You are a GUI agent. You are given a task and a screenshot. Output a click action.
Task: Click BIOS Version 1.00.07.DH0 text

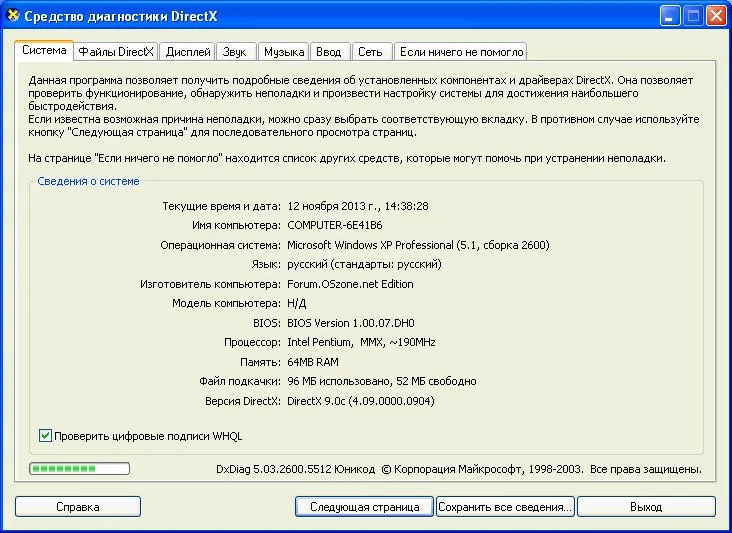pyautogui.click(x=351, y=323)
